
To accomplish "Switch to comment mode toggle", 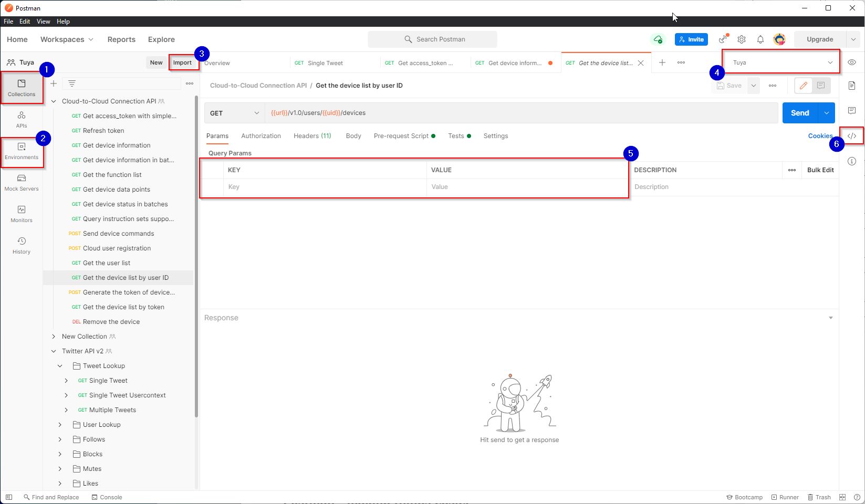I will pyautogui.click(x=821, y=86).
